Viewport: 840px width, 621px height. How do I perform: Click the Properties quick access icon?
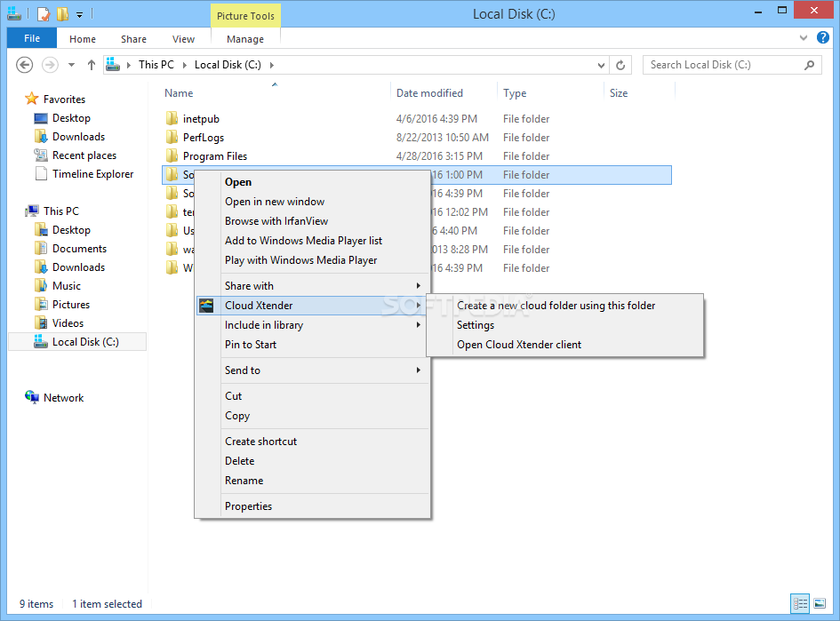click(44, 14)
